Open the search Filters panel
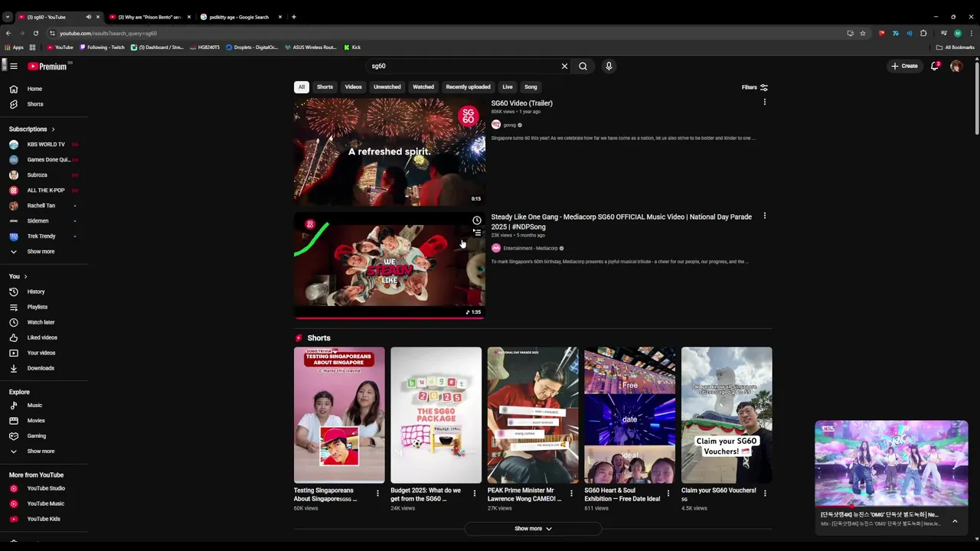The image size is (980, 551). tap(755, 87)
